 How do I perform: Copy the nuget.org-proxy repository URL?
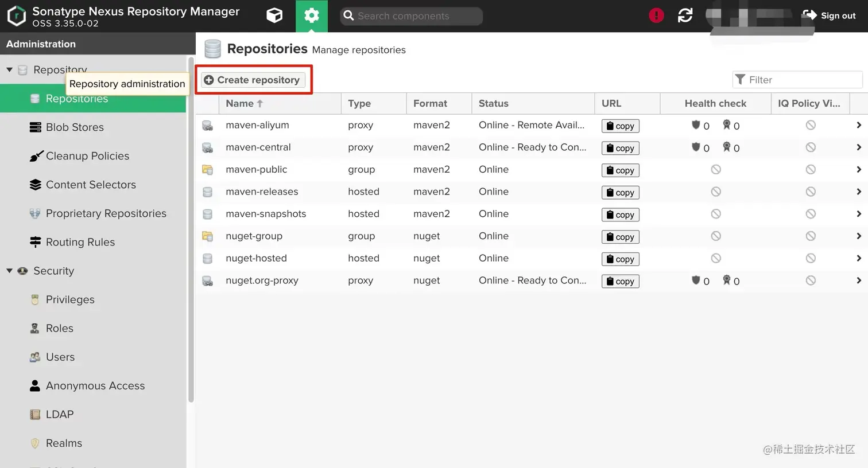click(x=620, y=281)
